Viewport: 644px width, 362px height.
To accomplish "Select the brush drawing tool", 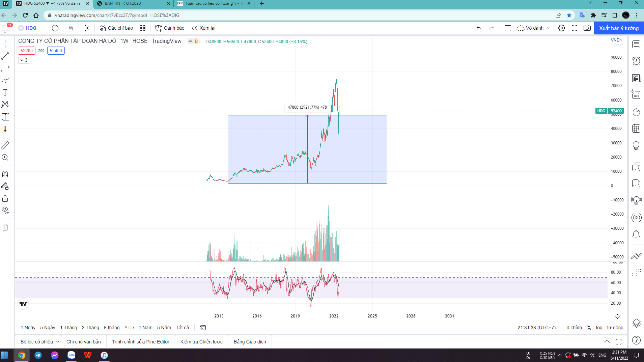I will 5,80.
